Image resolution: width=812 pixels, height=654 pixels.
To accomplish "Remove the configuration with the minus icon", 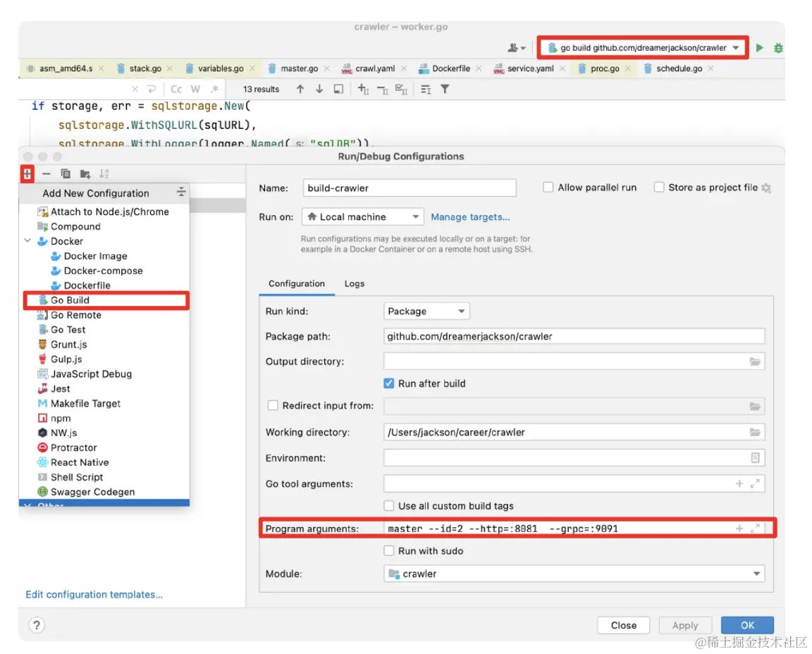I will (46, 174).
